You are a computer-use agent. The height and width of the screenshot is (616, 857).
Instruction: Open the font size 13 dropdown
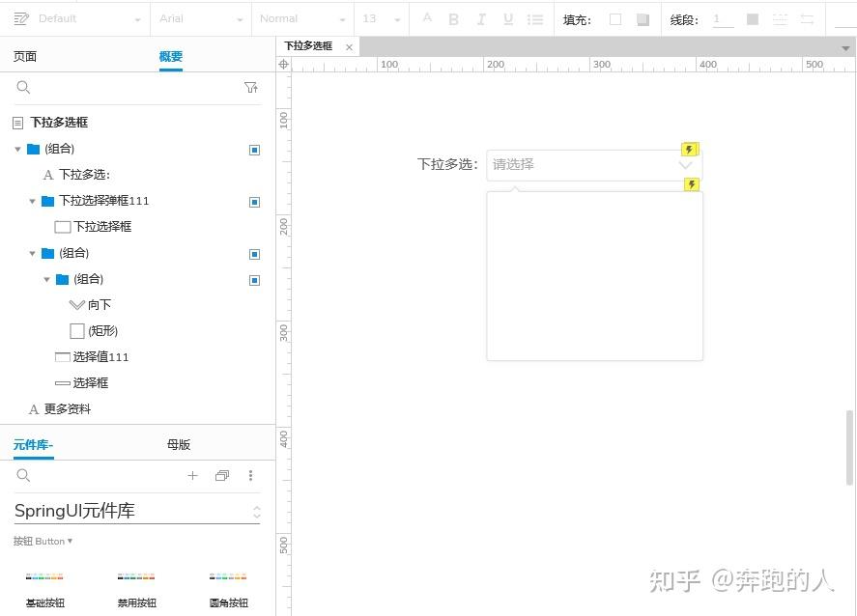[382, 19]
